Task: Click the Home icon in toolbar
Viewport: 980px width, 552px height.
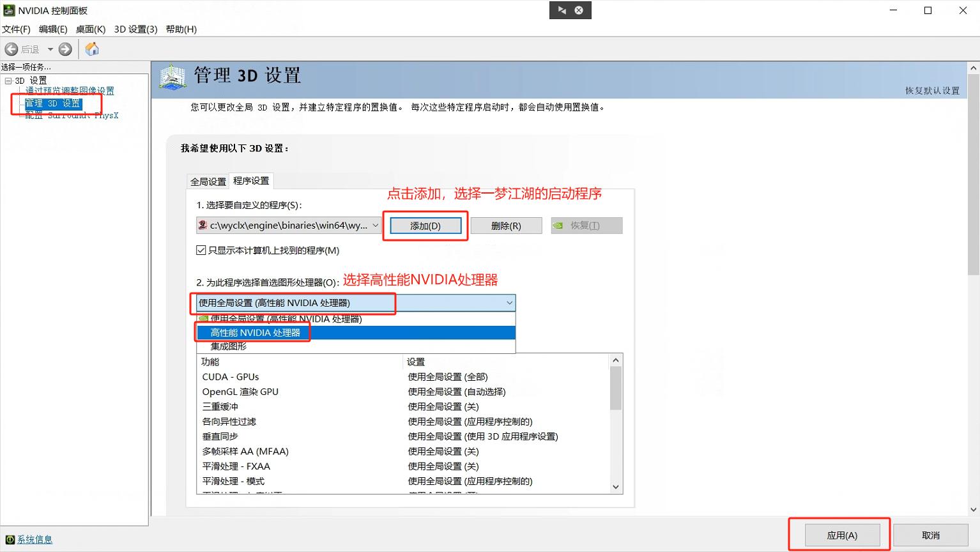Action: tap(92, 49)
